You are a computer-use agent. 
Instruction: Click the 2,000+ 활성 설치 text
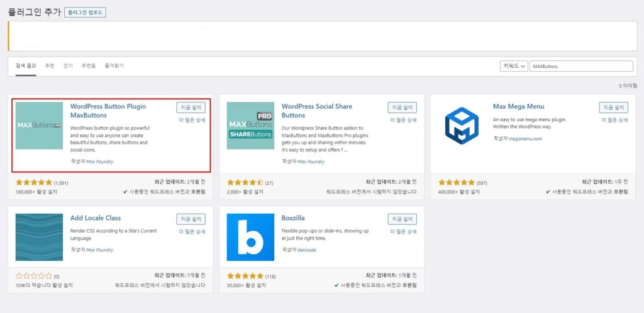click(245, 192)
